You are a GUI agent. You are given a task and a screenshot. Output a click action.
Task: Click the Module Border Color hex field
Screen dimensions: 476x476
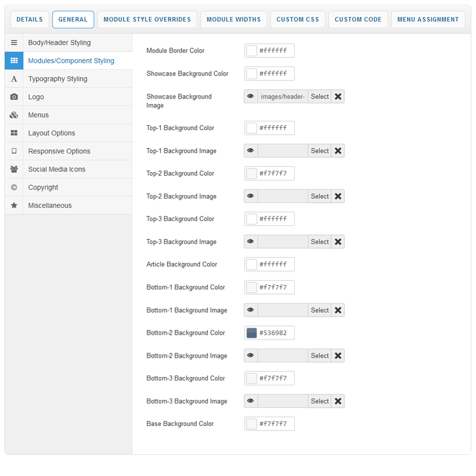pyautogui.click(x=276, y=51)
